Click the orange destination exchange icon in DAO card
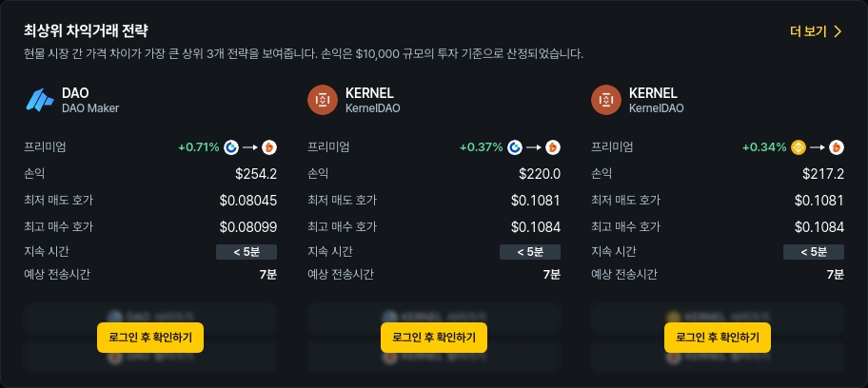868x388 pixels. click(269, 147)
